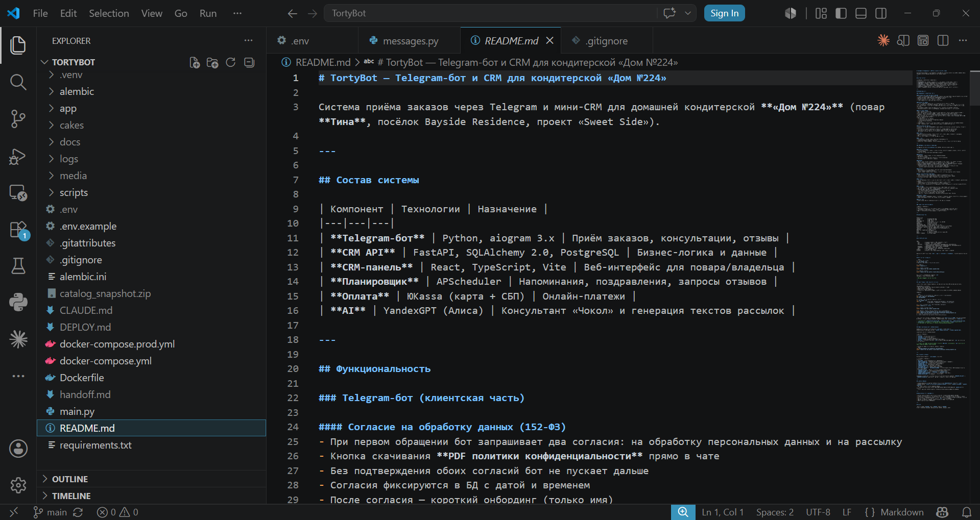Image resolution: width=980 pixels, height=520 pixels.
Task: Switch to the .gitignore tab
Action: 607,40
